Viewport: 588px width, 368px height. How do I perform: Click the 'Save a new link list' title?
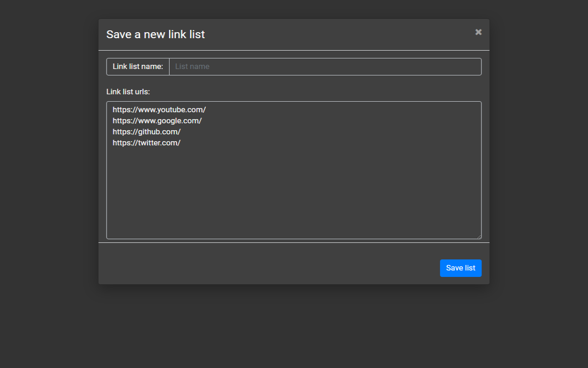[x=156, y=34]
